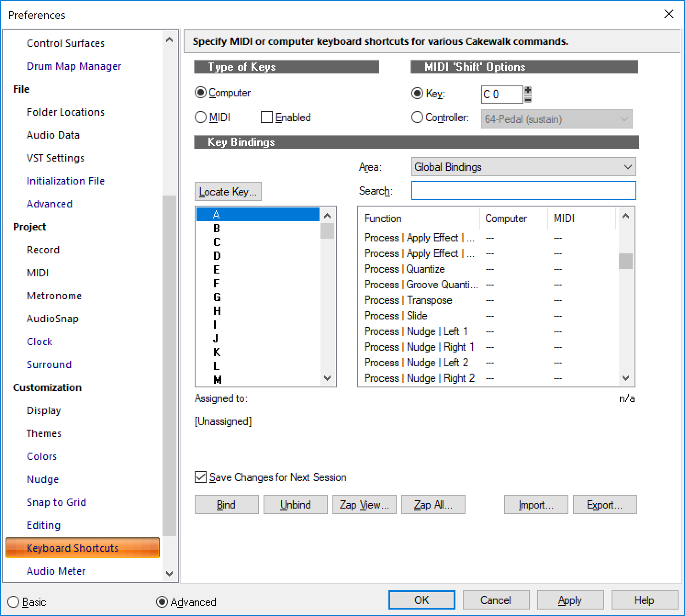Choose Controller for MIDI shift option
The image size is (685, 616).
click(x=417, y=118)
